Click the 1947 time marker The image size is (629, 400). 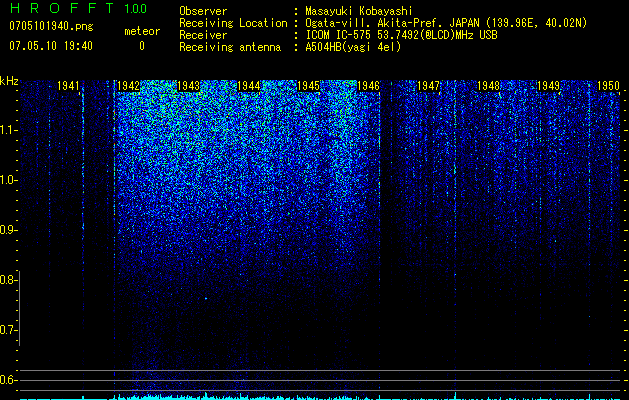(x=428, y=86)
